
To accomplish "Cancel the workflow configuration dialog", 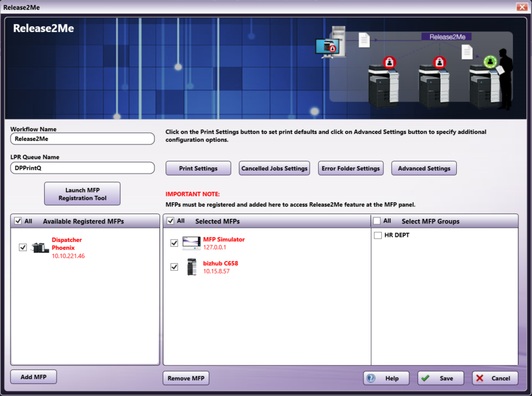I will (495, 378).
